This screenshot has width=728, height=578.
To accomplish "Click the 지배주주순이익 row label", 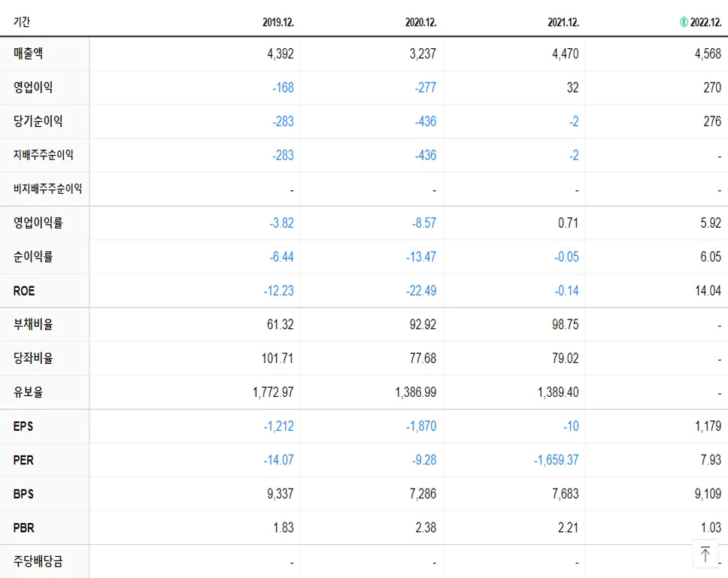I will 43,155.
